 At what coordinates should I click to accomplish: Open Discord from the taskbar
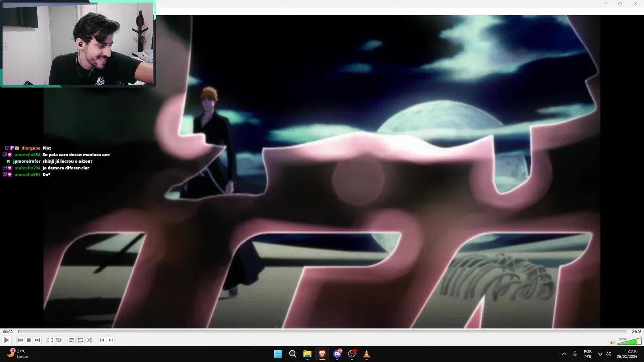[337, 354]
